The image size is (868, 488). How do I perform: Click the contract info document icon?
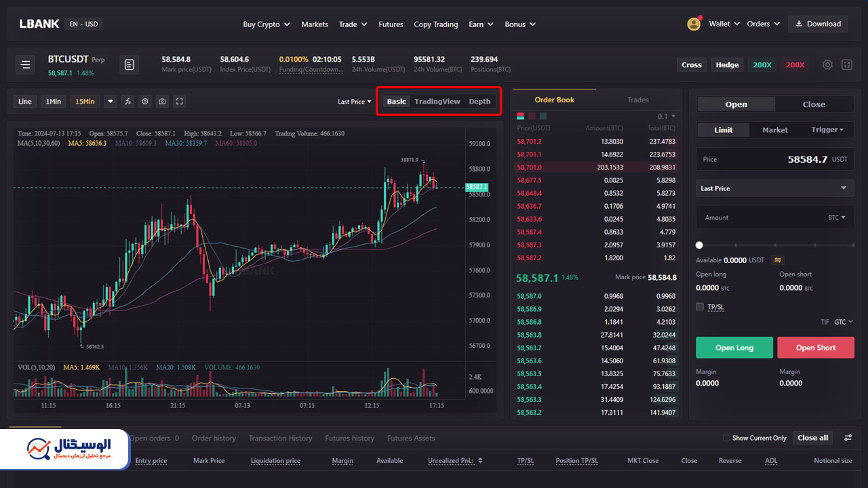tap(130, 65)
